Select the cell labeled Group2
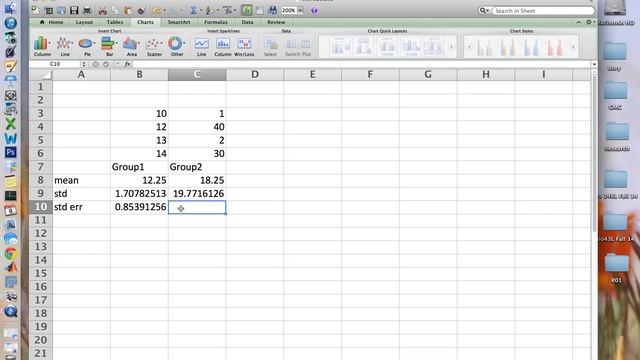The image size is (640, 360). 197,167
